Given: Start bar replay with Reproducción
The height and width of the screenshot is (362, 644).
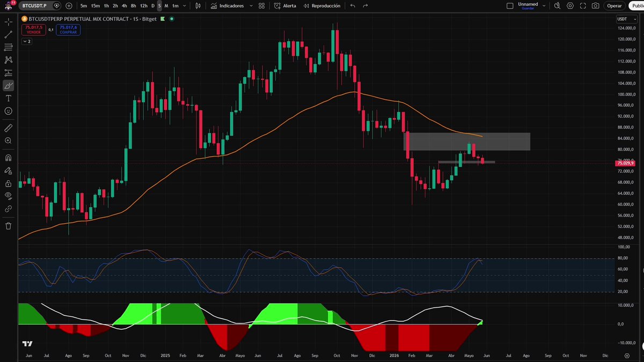Looking at the screenshot, I should click(x=321, y=6).
